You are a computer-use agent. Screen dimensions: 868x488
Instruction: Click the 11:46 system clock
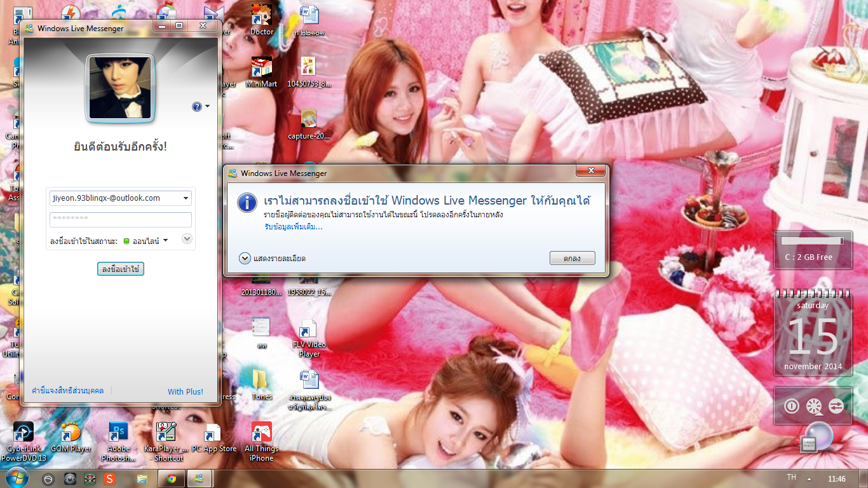pos(837,478)
